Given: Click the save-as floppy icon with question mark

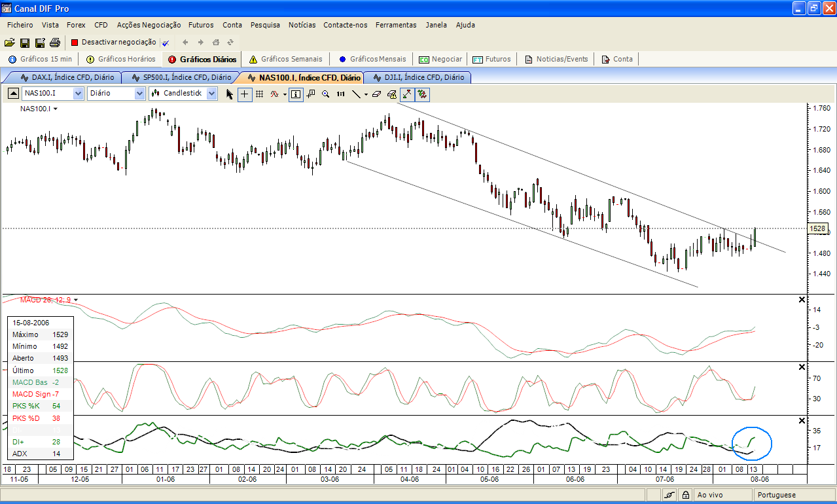Looking at the screenshot, I should 40,43.
